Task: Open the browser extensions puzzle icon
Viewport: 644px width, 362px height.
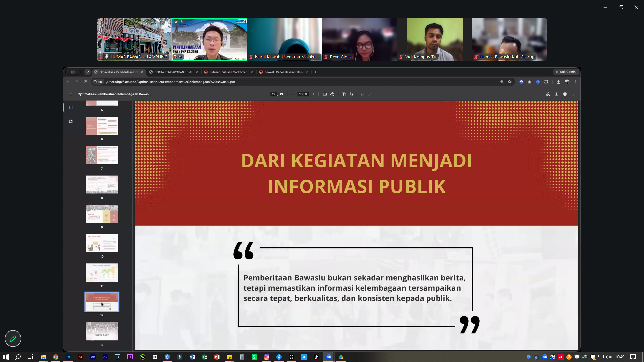Action: point(546,82)
